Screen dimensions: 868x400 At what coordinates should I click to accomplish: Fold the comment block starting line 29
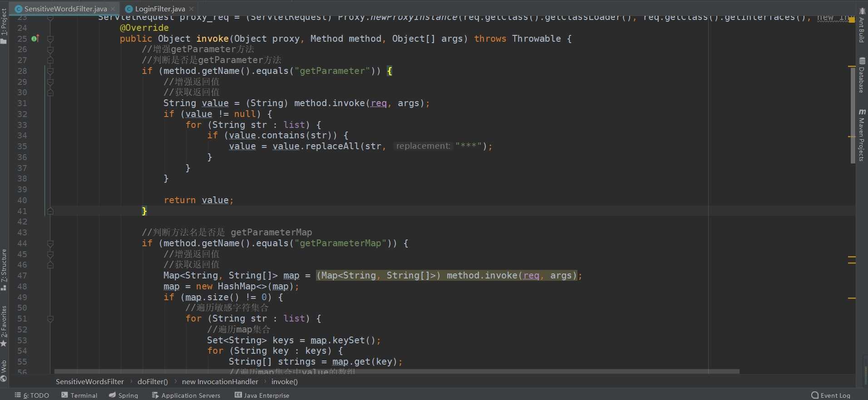point(50,82)
